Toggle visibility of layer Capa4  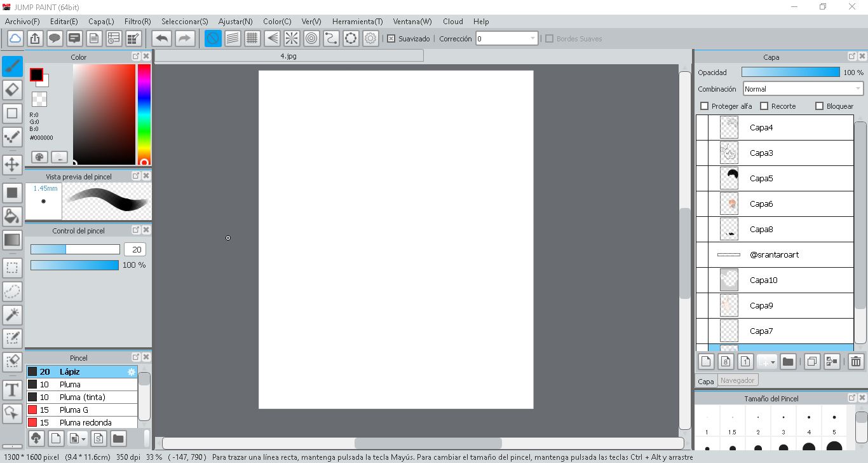(x=702, y=128)
